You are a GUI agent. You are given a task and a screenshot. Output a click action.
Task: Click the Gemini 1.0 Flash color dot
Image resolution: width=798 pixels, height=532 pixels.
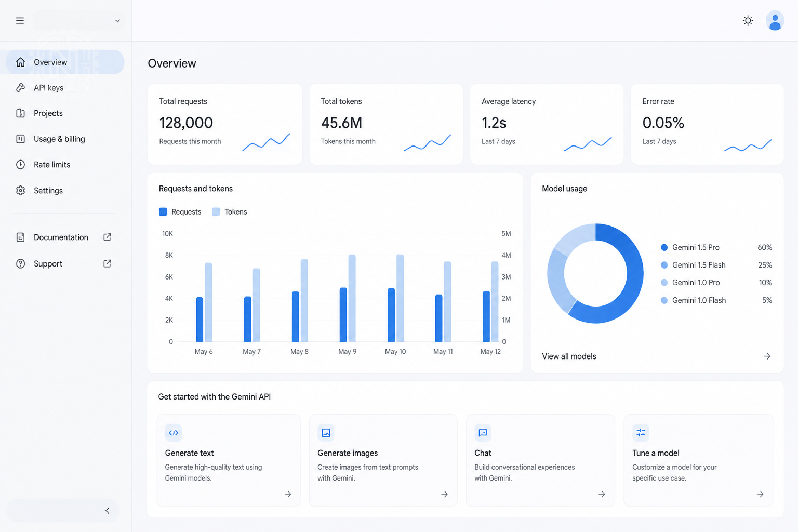pos(664,300)
